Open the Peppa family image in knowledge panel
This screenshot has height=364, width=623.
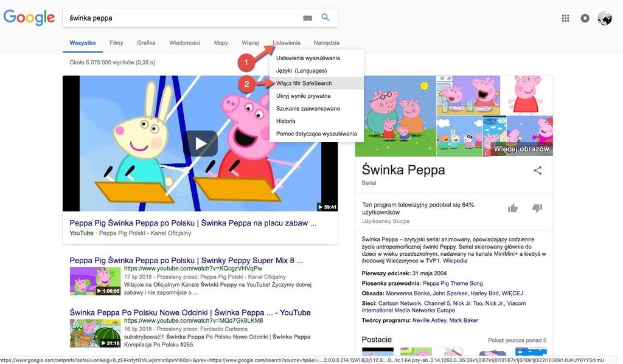point(395,116)
